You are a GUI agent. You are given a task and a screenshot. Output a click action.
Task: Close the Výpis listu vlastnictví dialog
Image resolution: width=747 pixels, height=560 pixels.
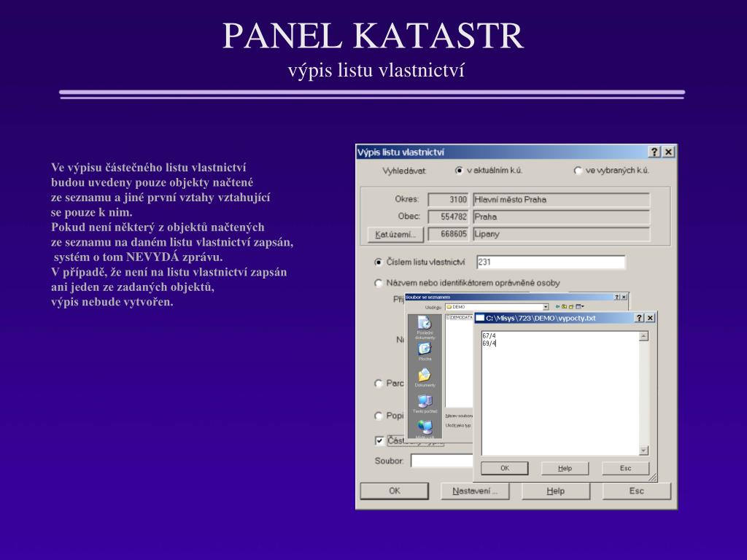point(668,152)
